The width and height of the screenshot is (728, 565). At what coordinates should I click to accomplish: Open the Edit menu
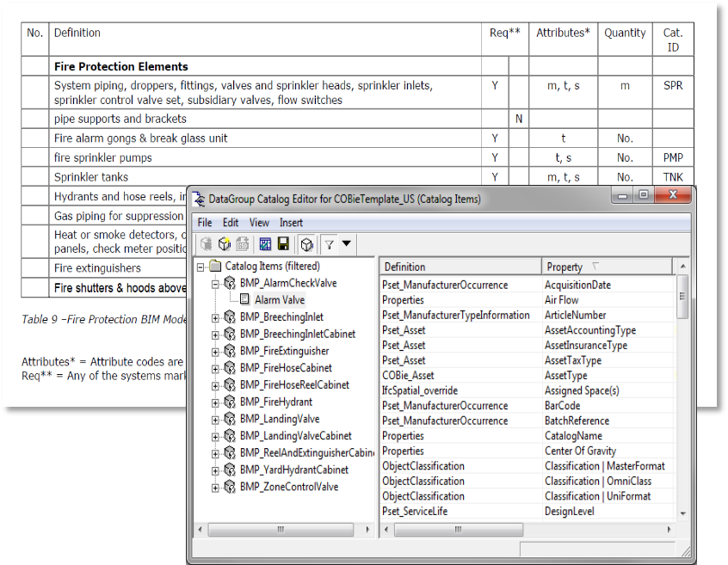[x=231, y=223]
